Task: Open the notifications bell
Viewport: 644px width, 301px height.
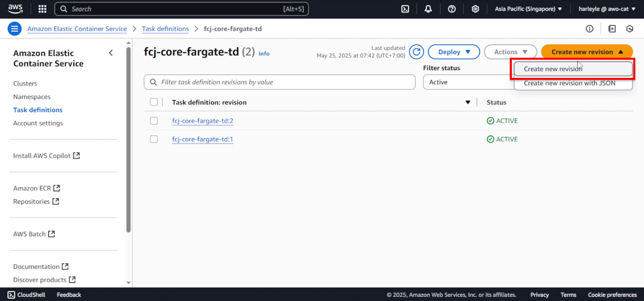Action: 428,9
